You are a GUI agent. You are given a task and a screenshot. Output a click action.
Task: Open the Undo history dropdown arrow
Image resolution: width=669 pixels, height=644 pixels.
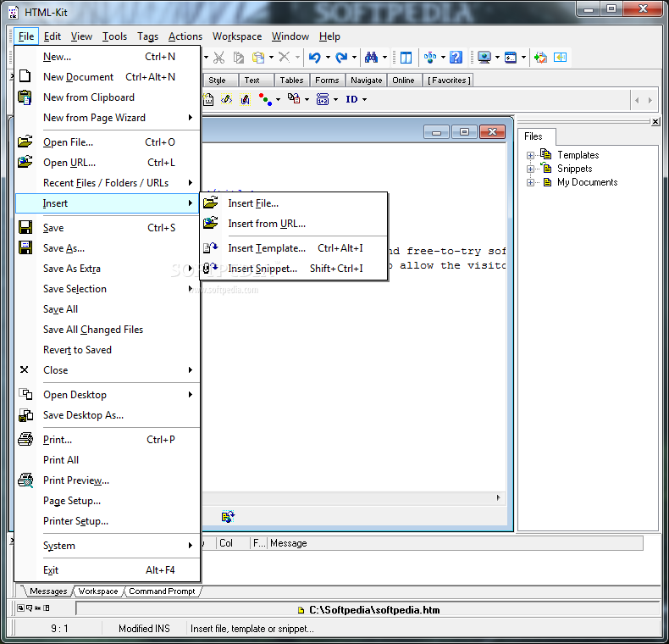point(328,58)
